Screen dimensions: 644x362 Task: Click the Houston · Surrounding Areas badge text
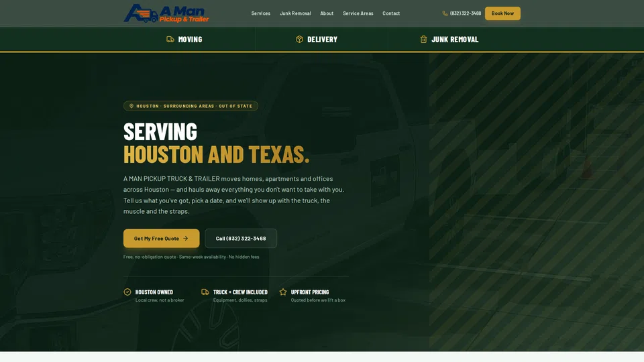195,106
